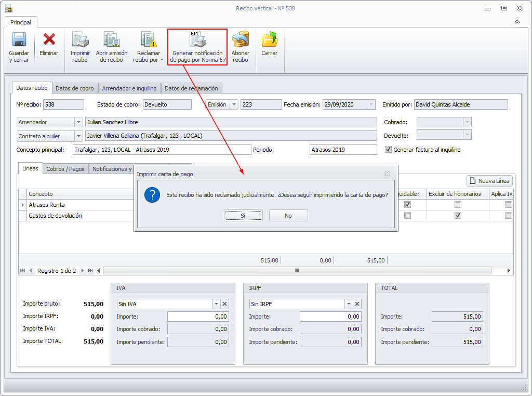
Task: Click the Cerrar folder icon
Action: tap(269, 39)
